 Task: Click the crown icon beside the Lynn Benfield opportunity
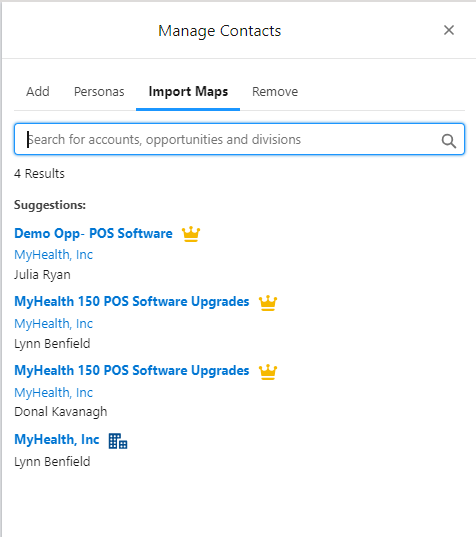point(268,303)
